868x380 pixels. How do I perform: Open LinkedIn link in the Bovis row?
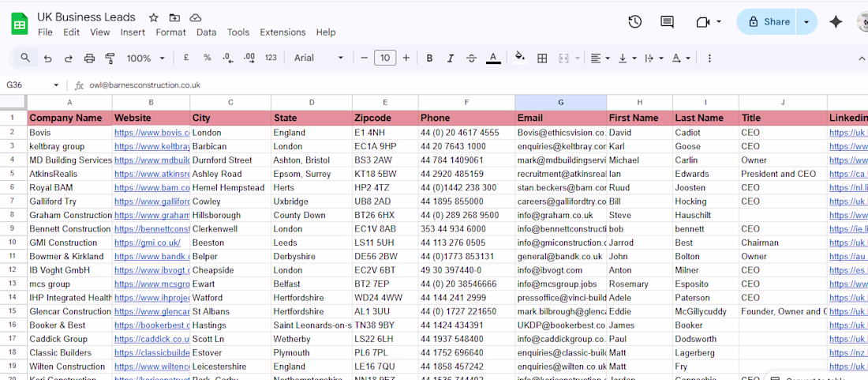848,133
